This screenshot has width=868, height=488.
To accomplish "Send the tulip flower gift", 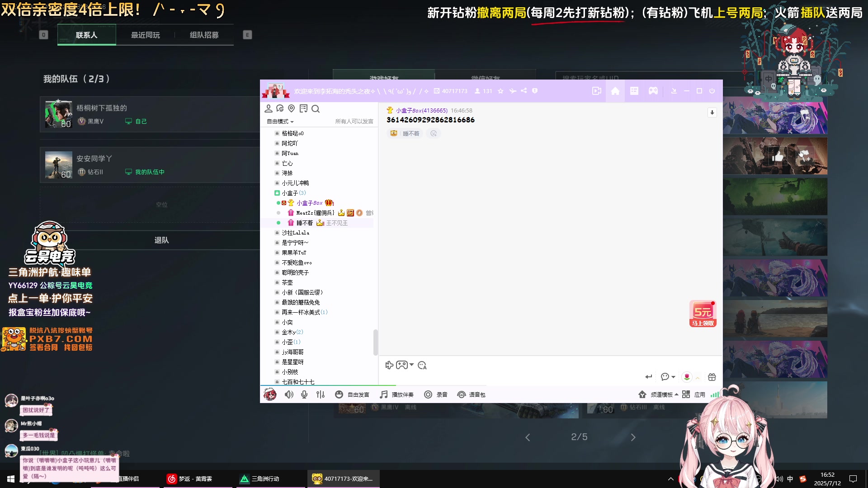I will (687, 377).
